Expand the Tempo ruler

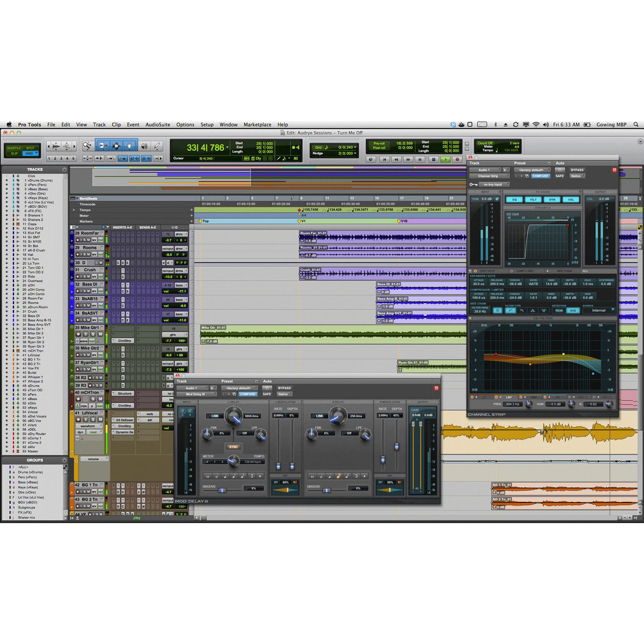tap(75, 210)
